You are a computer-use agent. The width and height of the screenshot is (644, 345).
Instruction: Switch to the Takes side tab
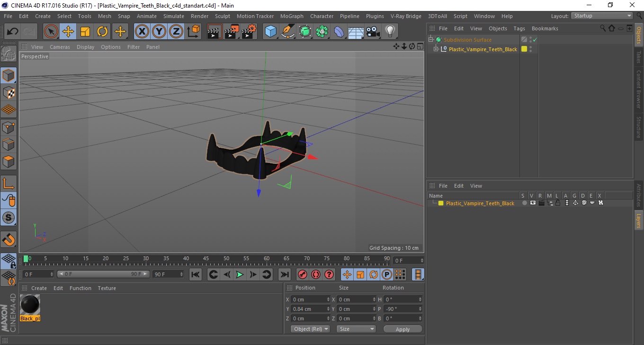[x=638, y=57]
